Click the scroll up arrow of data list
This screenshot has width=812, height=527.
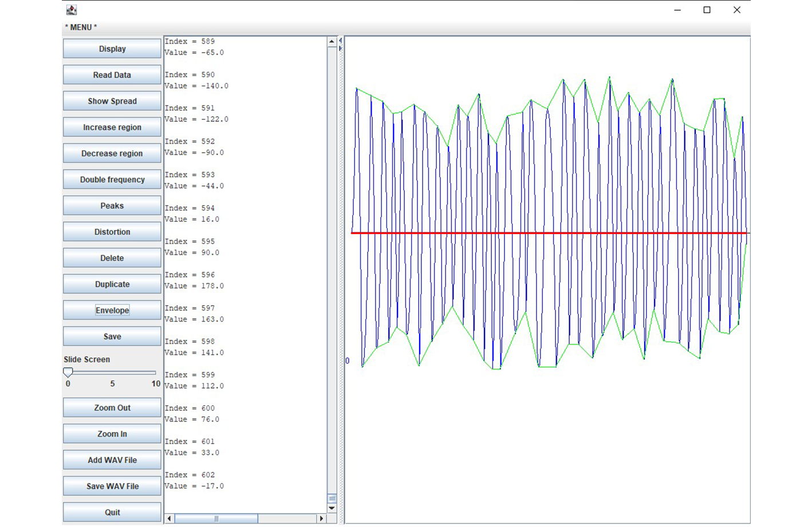click(332, 41)
